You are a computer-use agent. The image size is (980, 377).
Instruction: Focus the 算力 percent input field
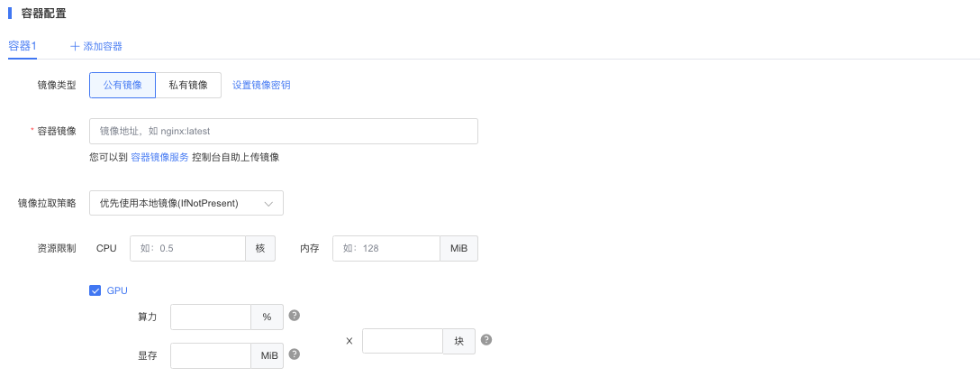(x=211, y=317)
